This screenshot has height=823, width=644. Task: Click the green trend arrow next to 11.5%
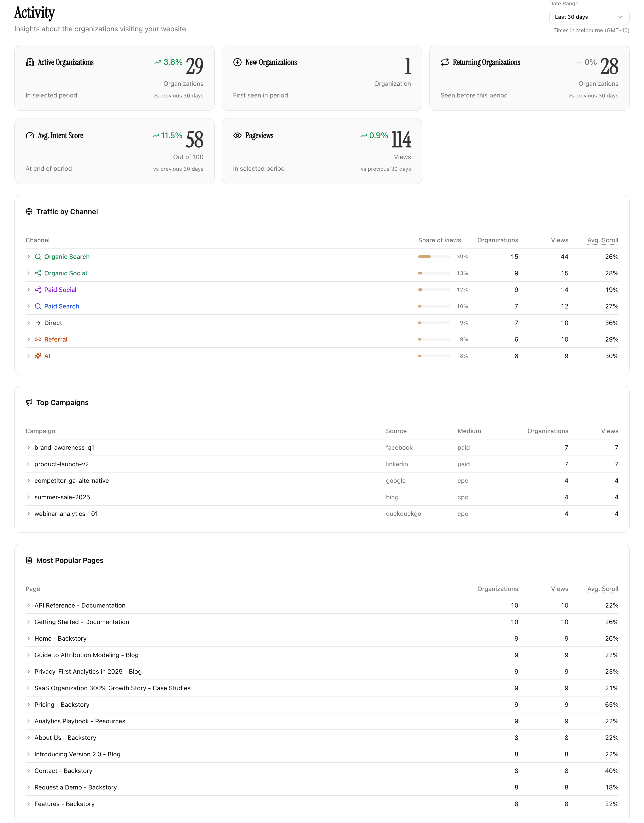(x=156, y=136)
